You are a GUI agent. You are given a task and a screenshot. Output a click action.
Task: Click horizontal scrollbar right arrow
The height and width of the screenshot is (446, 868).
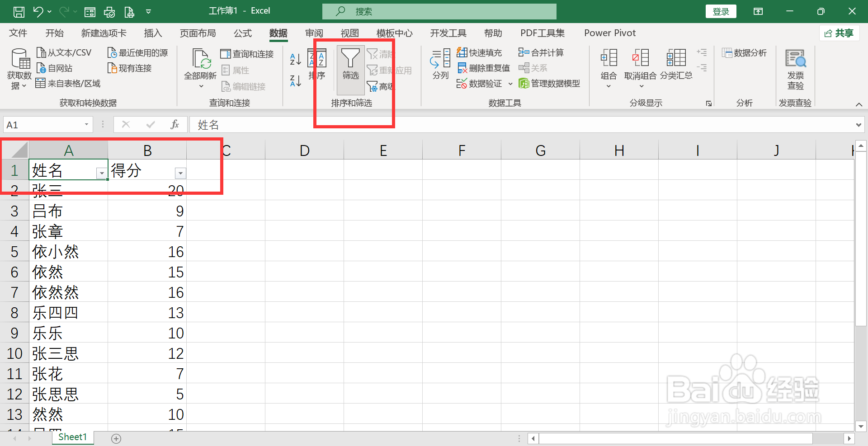coord(849,438)
